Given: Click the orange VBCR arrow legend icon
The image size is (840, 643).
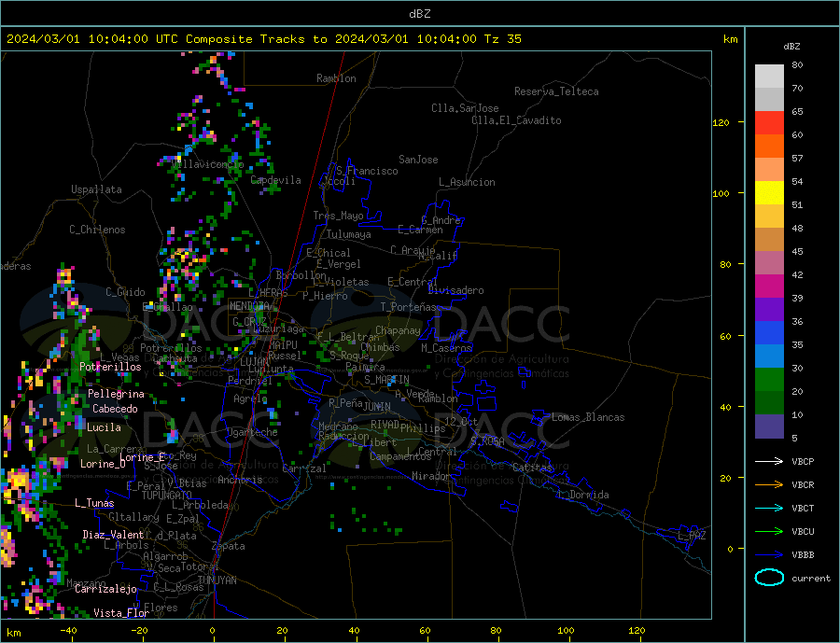Looking at the screenshot, I should point(769,485).
